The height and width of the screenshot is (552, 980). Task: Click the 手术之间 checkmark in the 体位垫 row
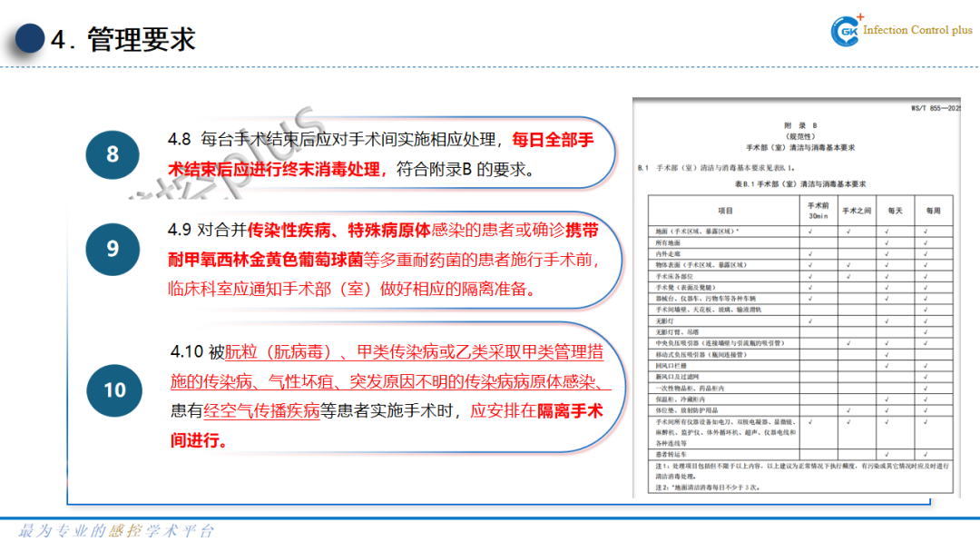point(848,410)
